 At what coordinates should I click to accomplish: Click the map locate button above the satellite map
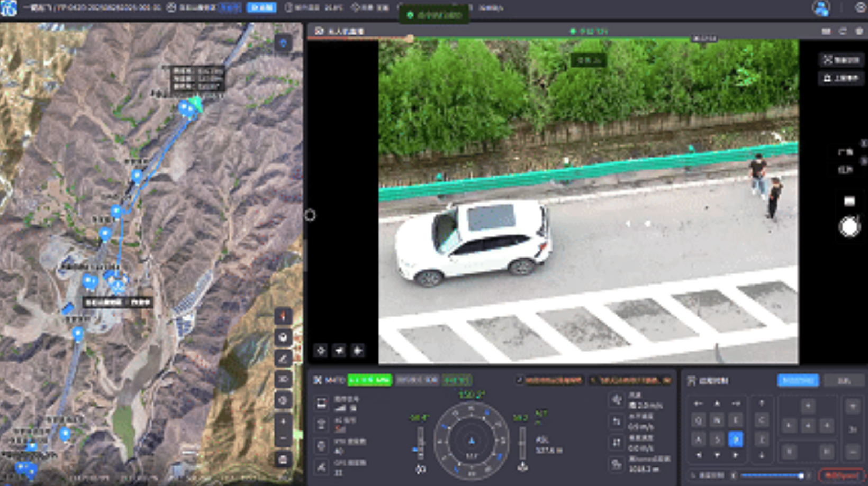click(283, 43)
